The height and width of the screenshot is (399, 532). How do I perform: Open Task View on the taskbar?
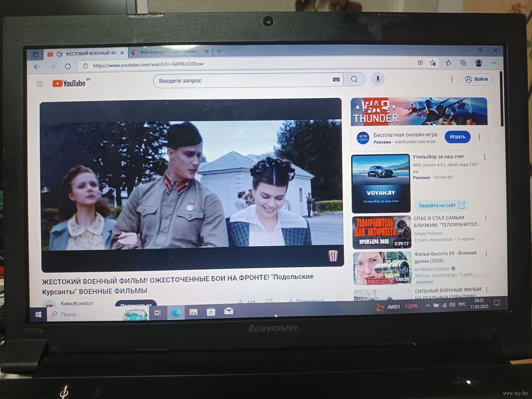(x=158, y=312)
